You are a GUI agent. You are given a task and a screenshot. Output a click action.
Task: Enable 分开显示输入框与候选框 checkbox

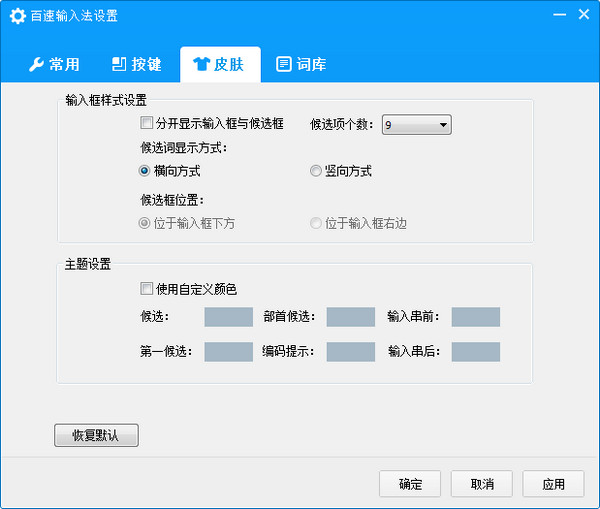click(x=147, y=125)
